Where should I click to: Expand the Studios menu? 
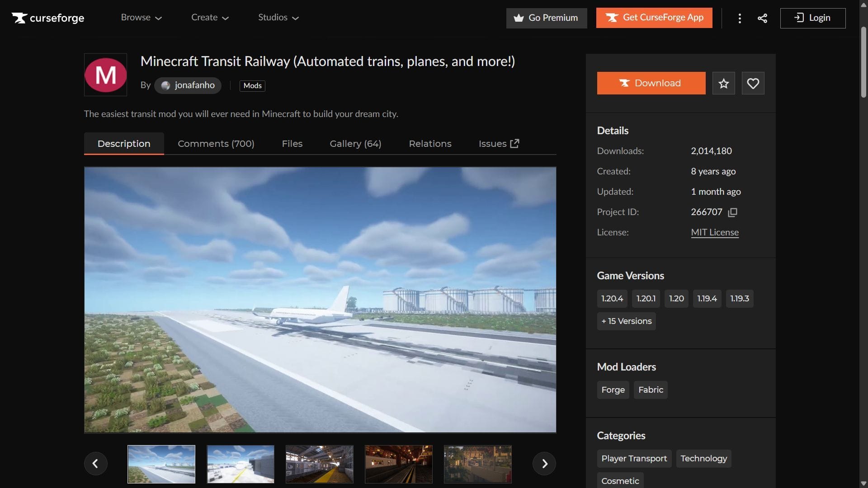coord(278,18)
